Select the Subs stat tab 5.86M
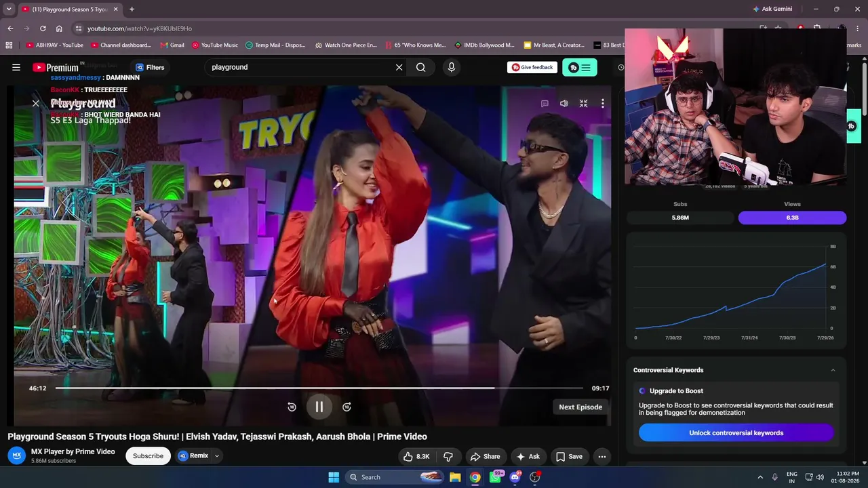 (x=680, y=218)
